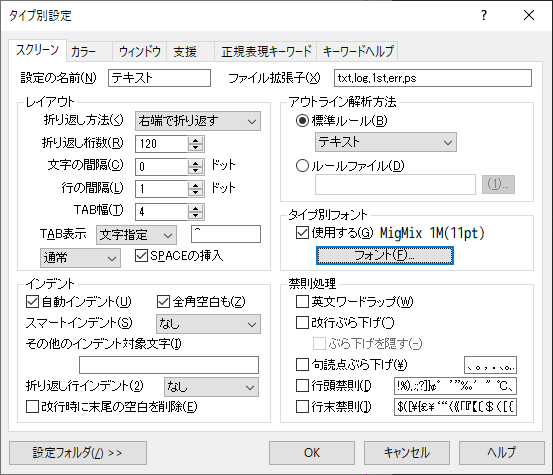The image size is (553, 475).
Task: Click the 設定の名前 text field
Action: (159, 78)
